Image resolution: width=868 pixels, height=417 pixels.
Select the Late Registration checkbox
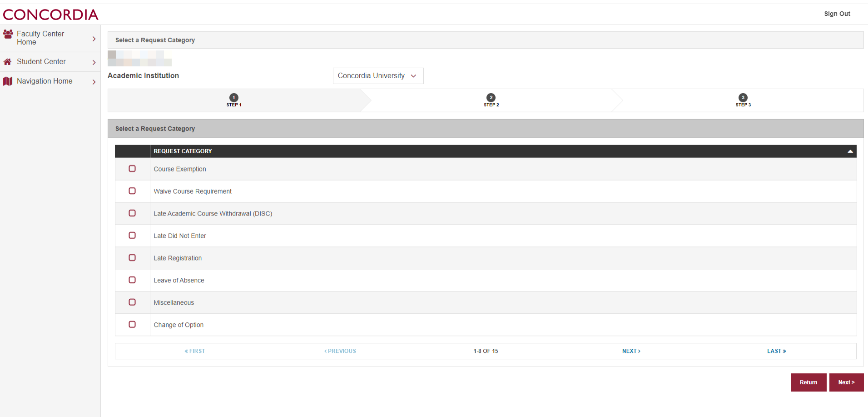click(132, 258)
